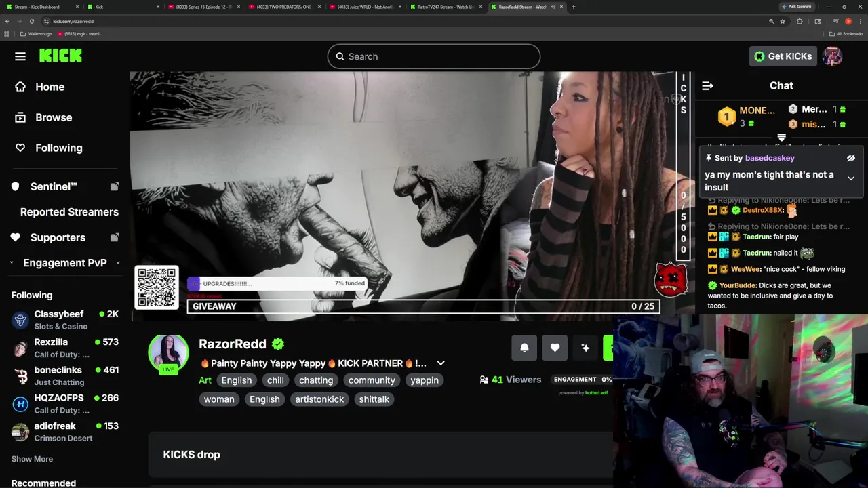Collapse the chat panel with arrow icon
This screenshot has width=868, height=488.
[x=707, y=86]
